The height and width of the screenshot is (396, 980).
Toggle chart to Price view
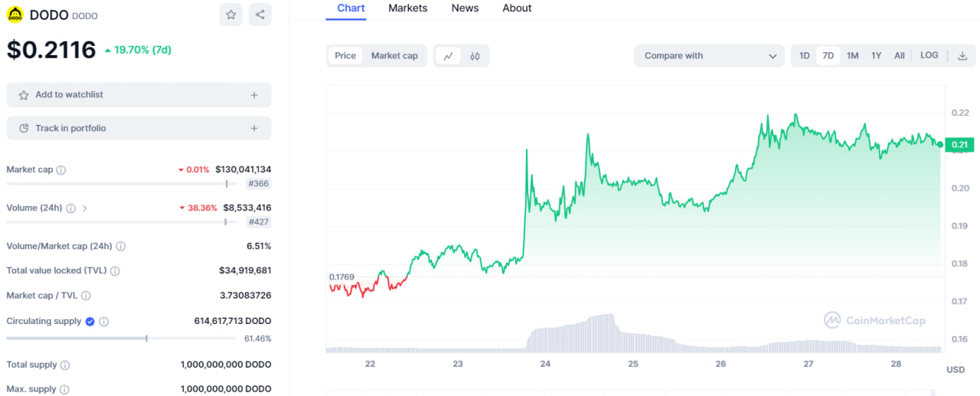pos(345,56)
